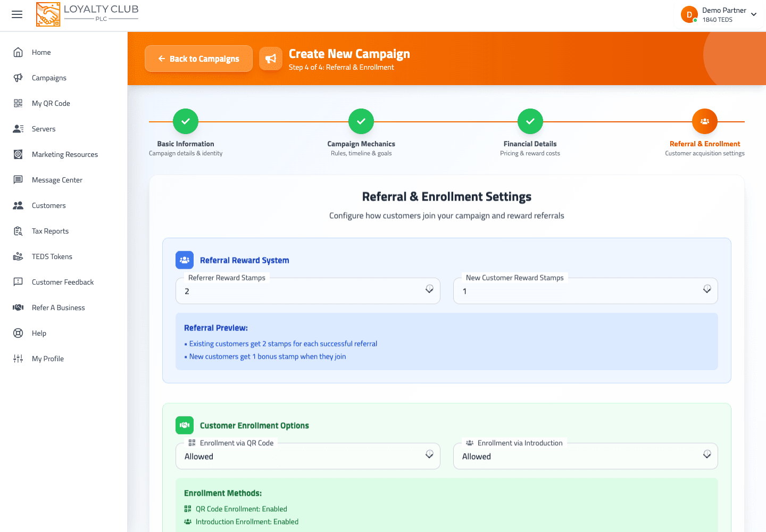Viewport: 766px width, 532px height.
Task: Open Enrollment via Introduction dropdown
Action: (586, 456)
